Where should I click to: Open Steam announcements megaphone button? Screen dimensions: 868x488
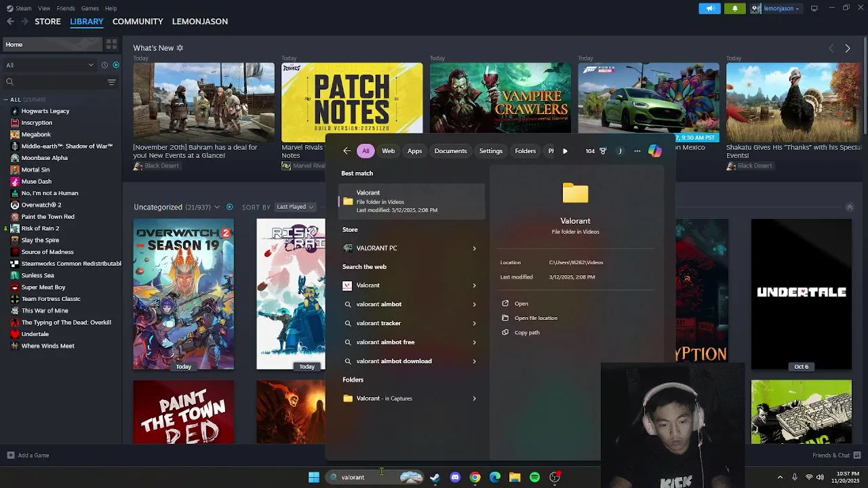click(x=710, y=8)
